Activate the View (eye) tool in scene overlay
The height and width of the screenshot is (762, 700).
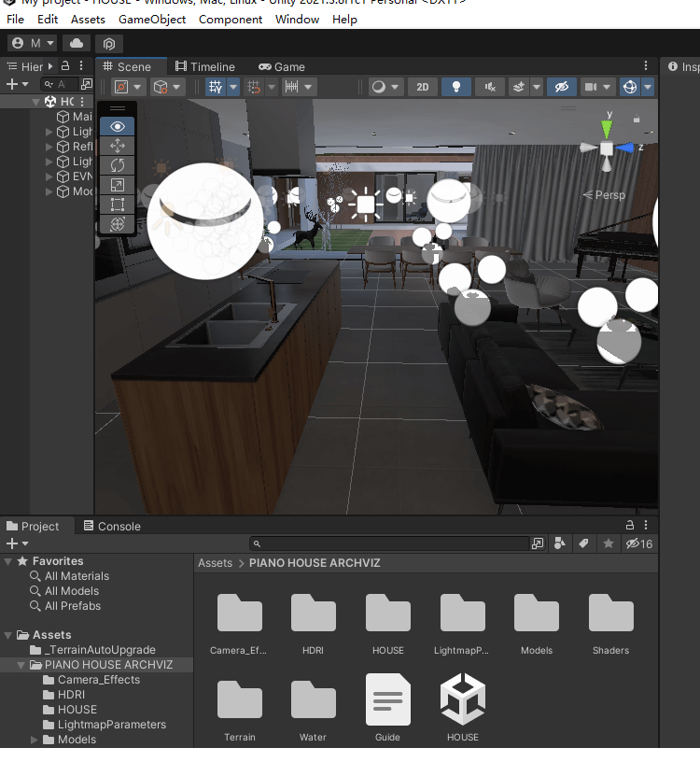pos(118,126)
